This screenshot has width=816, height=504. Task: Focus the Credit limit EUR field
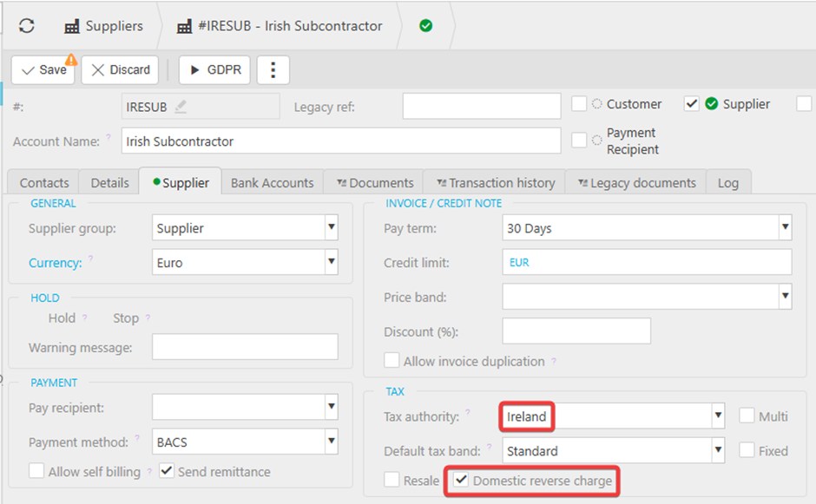pyautogui.click(x=647, y=262)
